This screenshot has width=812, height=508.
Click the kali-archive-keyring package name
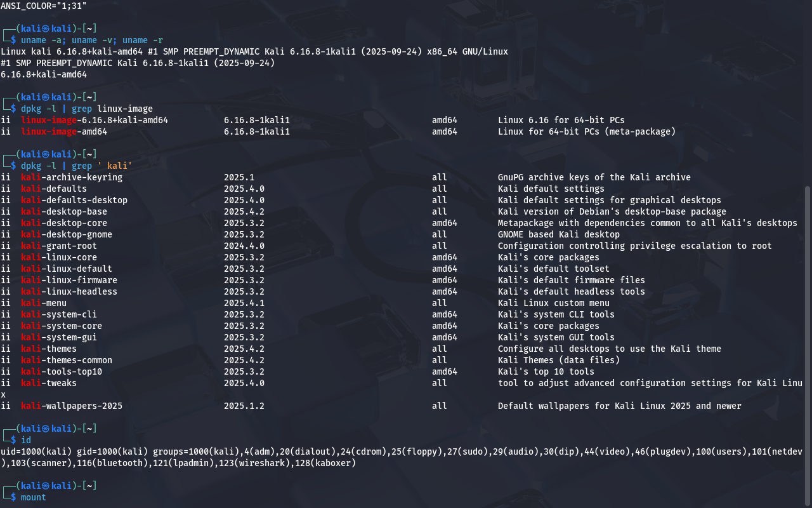(71, 177)
